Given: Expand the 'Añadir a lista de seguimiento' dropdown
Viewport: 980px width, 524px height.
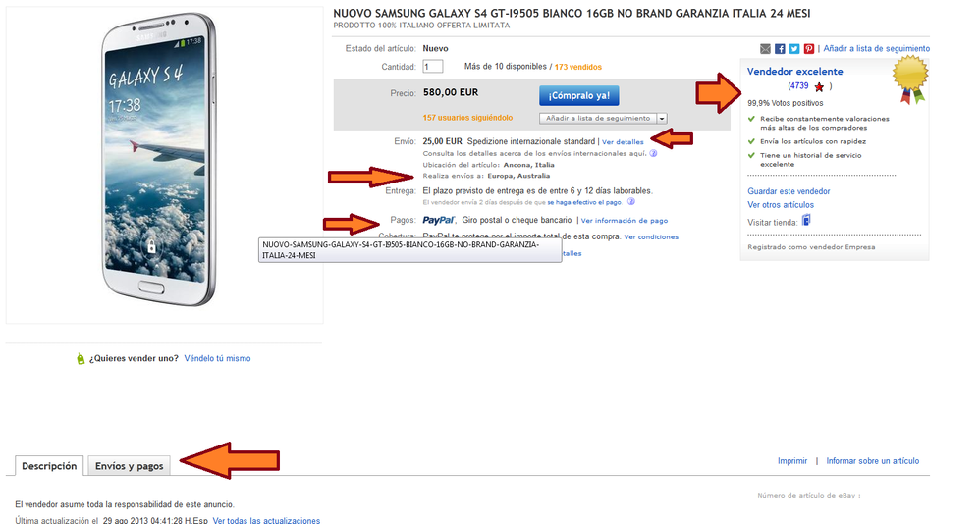Looking at the screenshot, I should (662, 118).
